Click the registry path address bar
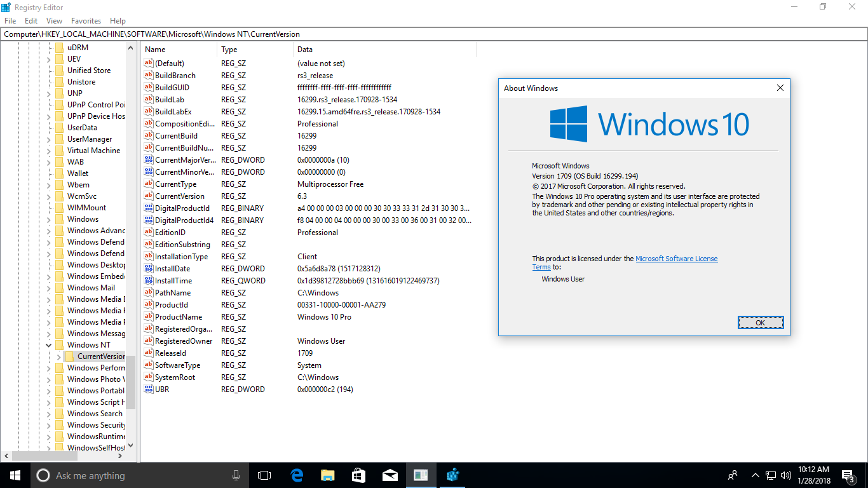The image size is (868, 488). point(434,34)
